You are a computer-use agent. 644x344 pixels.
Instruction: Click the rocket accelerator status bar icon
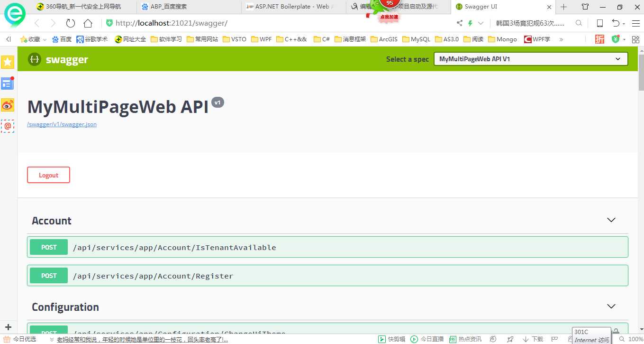tap(510, 339)
